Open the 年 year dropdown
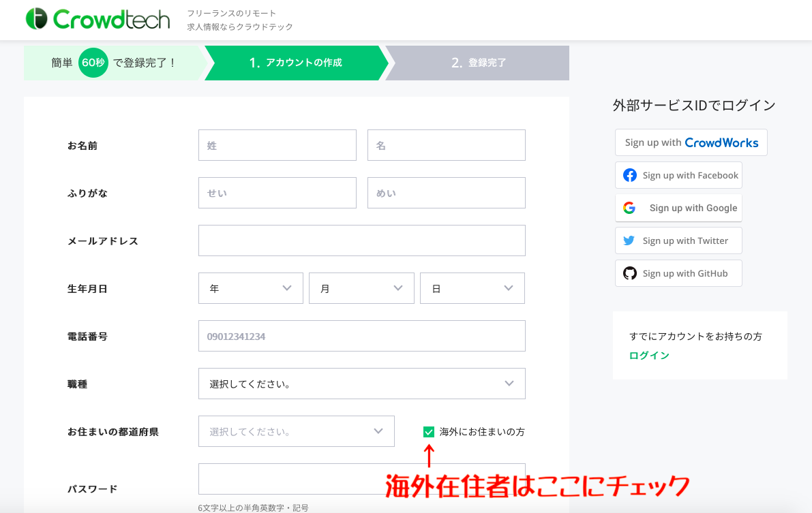The width and height of the screenshot is (812, 513). [250, 288]
